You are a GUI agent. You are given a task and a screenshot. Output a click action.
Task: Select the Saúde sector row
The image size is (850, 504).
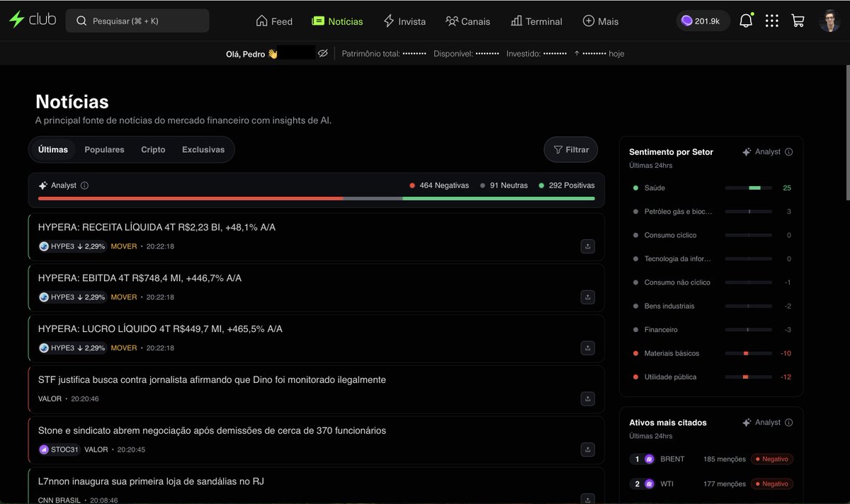(712, 188)
